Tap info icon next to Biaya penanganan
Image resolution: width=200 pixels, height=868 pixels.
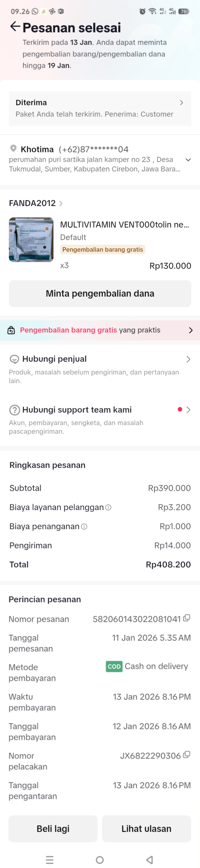(84, 527)
